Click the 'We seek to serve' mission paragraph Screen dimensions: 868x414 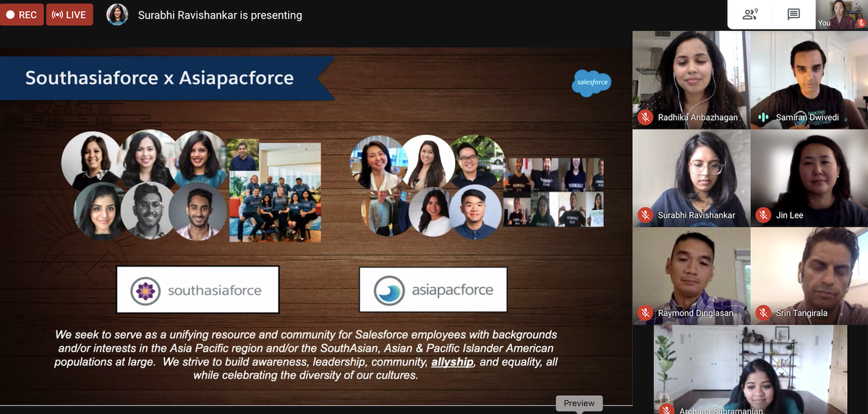[x=306, y=355]
